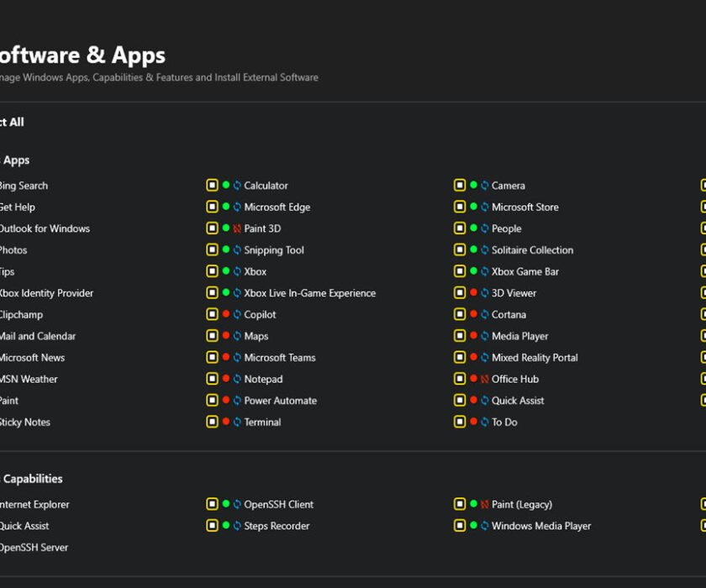
Task: Select the People checkbox
Action: (460, 228)
